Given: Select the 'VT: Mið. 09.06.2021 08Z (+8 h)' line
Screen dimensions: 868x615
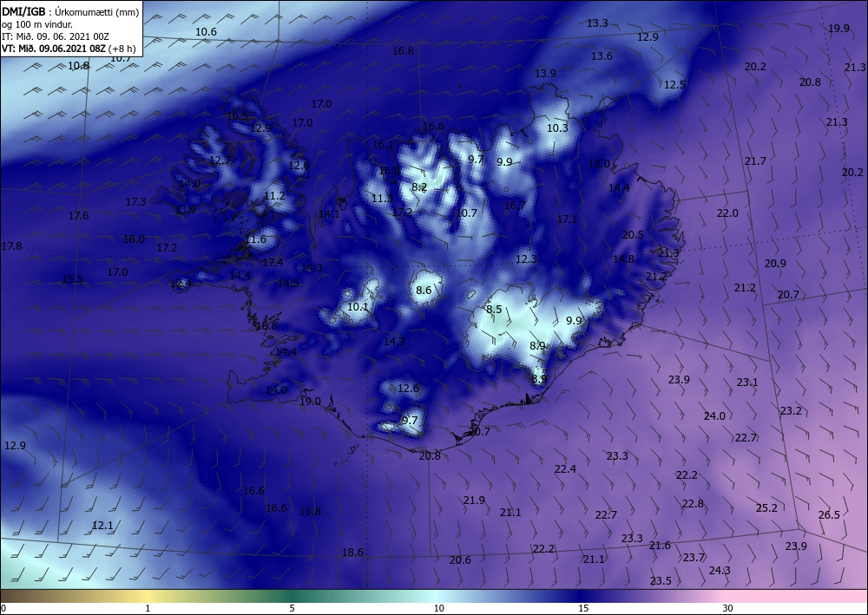Looking at the screenshot, I should [x=68, y=48].
